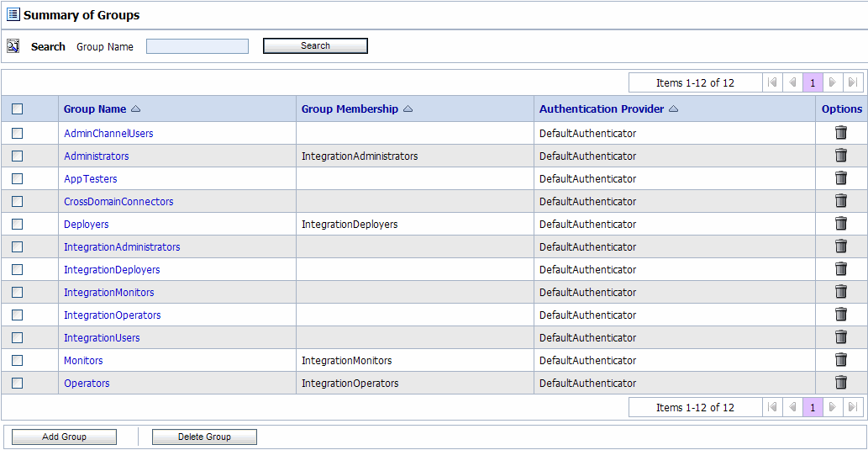This screenshot has height=450, width=868.
Task: Select page 1 in bottom pager
Action: click(x=812, y=407)
